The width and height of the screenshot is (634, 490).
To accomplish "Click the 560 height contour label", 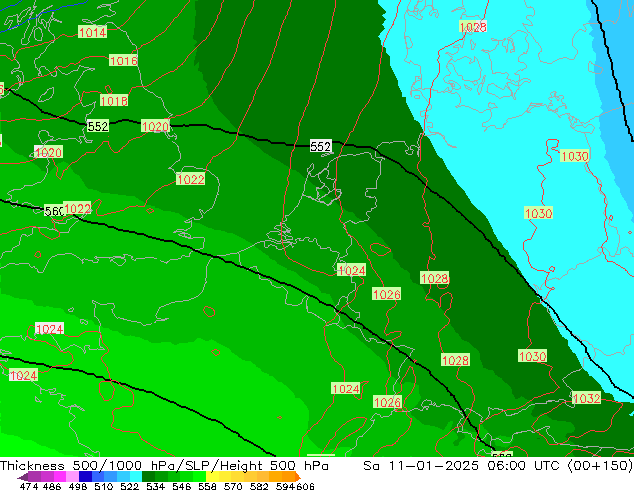I will point(54,211).
